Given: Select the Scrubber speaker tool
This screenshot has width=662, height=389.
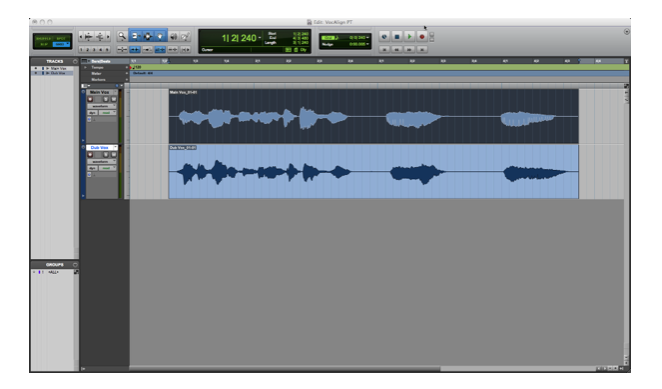Looking at the screenshot, I should pos(173,36).
